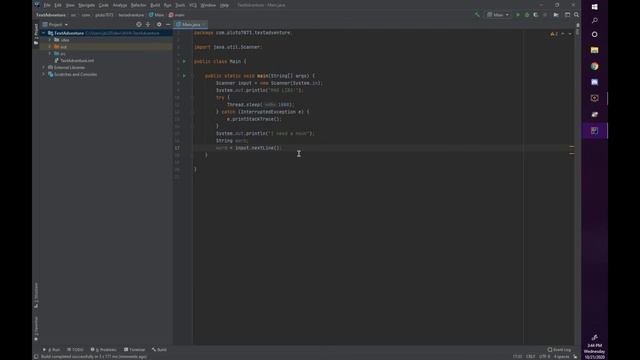
Task: Click the TextAdventure breadcrumb
Action: pos(51,15)
